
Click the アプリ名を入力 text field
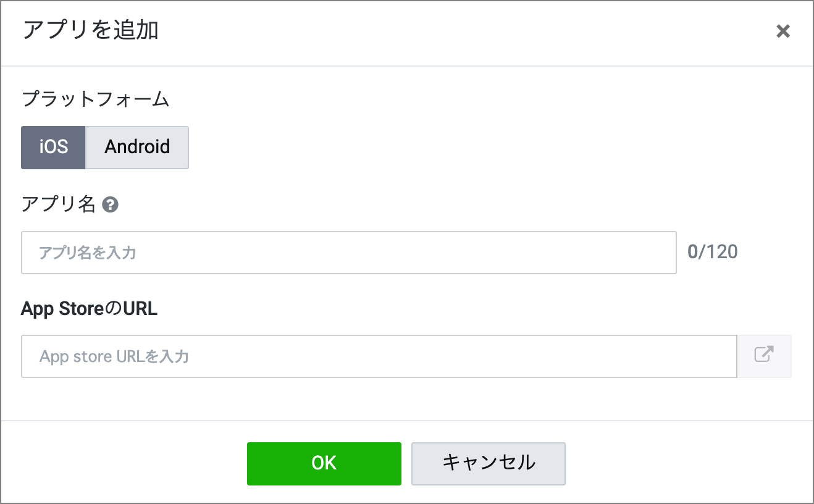tap(348, 253)
